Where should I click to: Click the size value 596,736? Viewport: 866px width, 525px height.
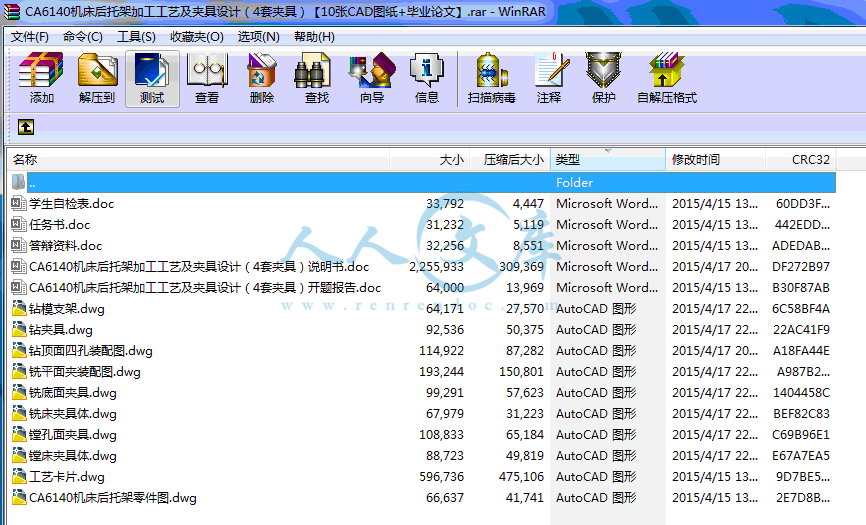click(441, 476)
